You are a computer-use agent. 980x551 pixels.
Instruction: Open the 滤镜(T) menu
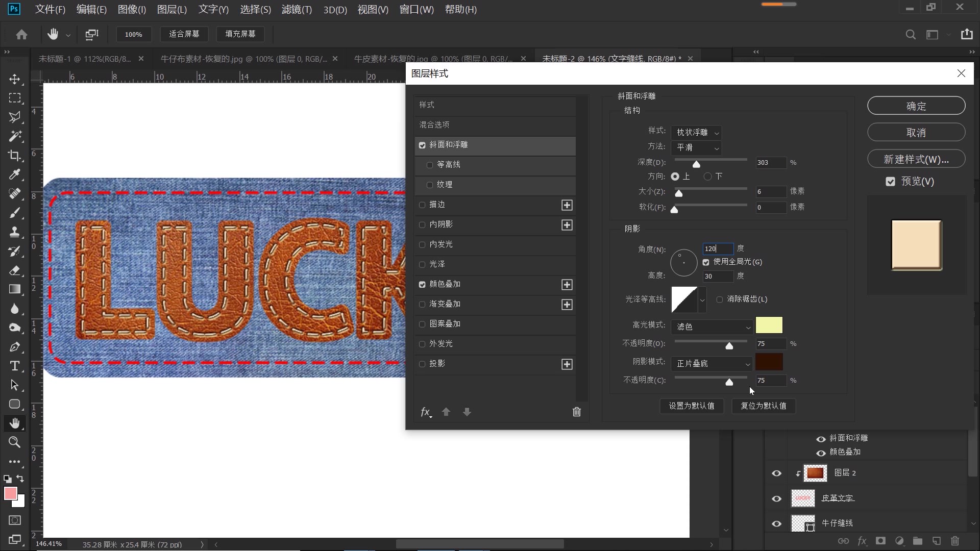tap(296, 10)
